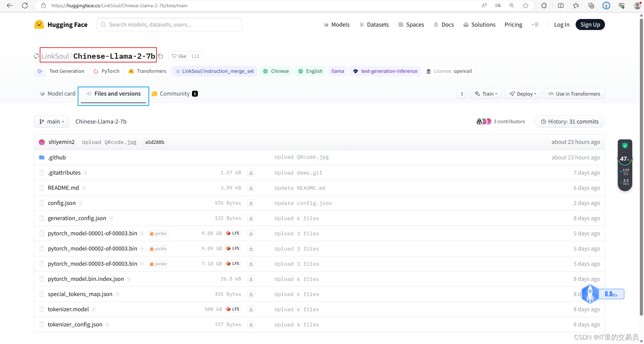Download pytorch_model-00002-of-00003.bin
Image resolution: width=644 pixels, height=344 pixels.
tap(251, 248)
